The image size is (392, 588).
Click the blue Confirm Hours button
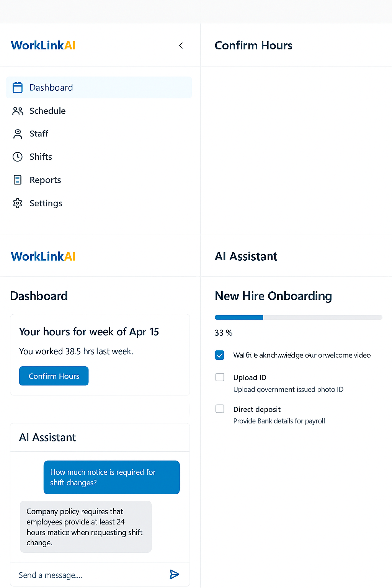(x=54, y=376)
